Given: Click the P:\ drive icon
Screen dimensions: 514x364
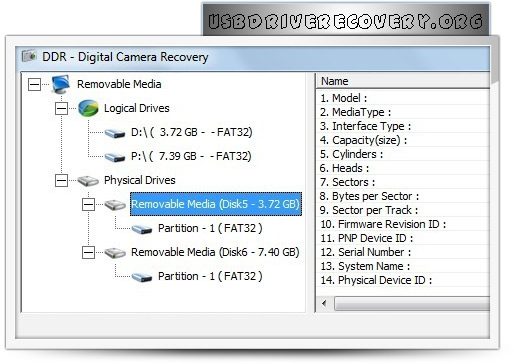Looking at the screenshot, I should [115, 157].
